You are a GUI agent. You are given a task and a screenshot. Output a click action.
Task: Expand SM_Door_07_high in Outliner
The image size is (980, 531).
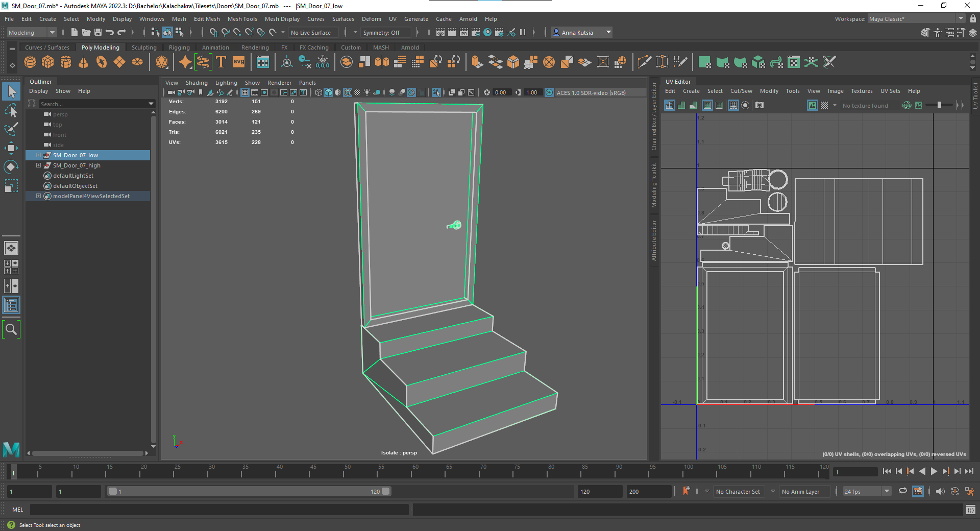(x=38, y=165)
